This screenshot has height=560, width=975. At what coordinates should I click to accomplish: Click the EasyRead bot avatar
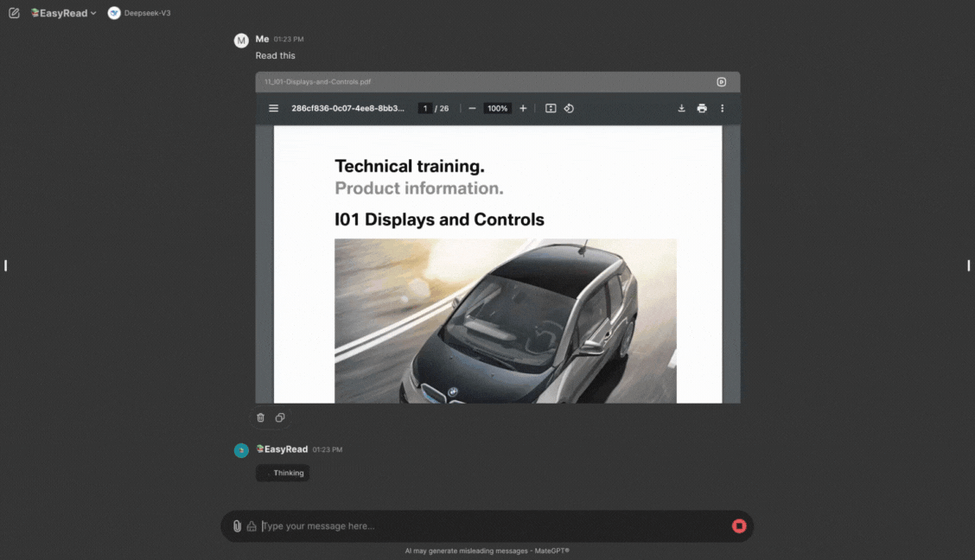pos(241,450)
